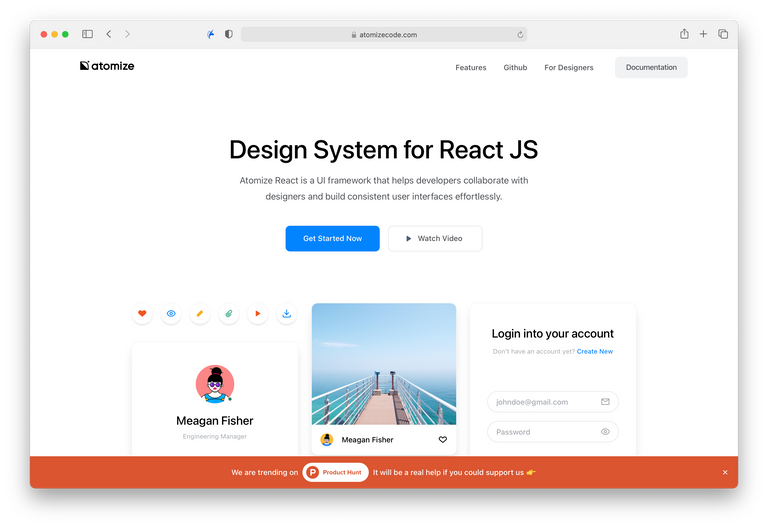Click the pier photo thumbnail
Viewport: 768px width, 528px height.
point(384,364)
